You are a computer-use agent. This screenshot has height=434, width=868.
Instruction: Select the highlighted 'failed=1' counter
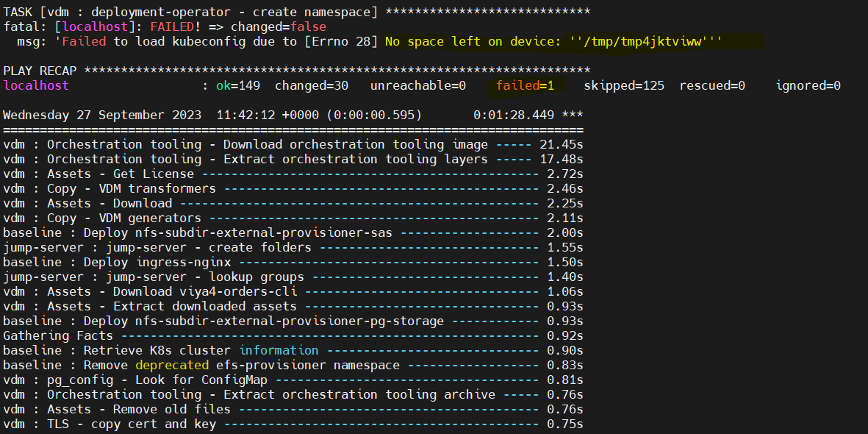[x=525, y=85]
